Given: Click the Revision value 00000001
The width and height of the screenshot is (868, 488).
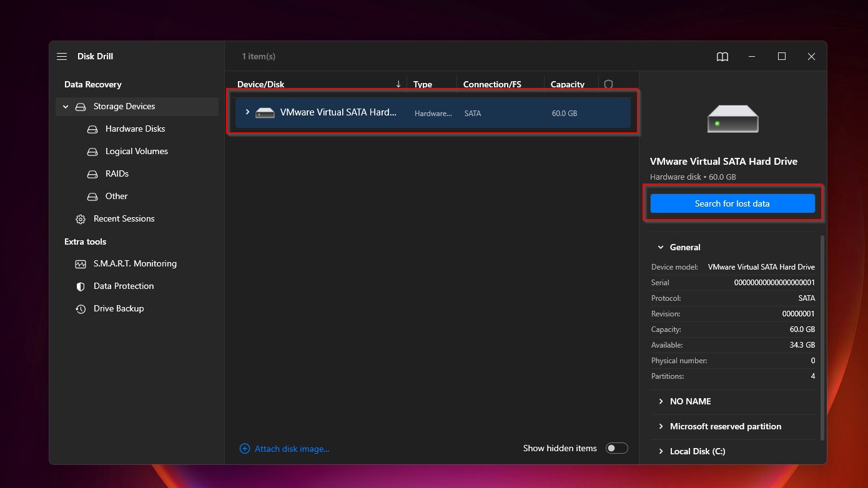Looking at the screenshot, I should tap(799, 314).
